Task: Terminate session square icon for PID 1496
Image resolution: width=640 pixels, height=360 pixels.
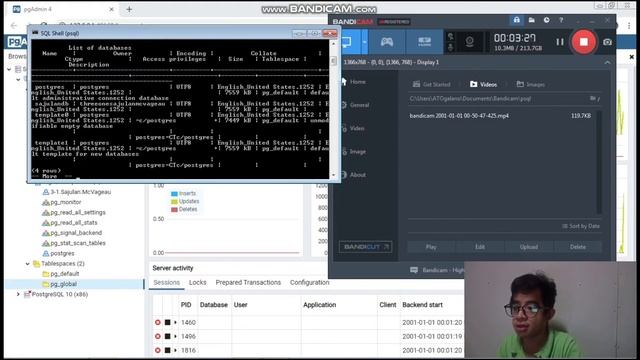Action: pos(167,336)
